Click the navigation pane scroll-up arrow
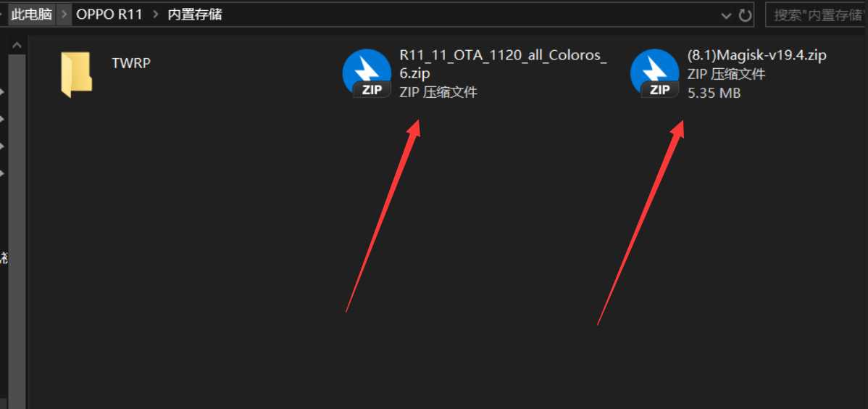Image resolution: width=868 pixels, height=409 pixels. tap(17, 46)
